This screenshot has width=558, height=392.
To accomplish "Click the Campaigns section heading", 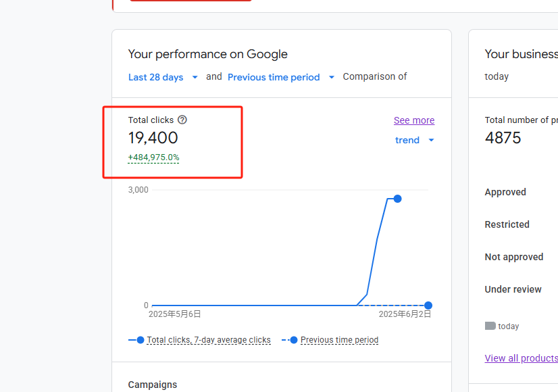I will tap(153, 385).
